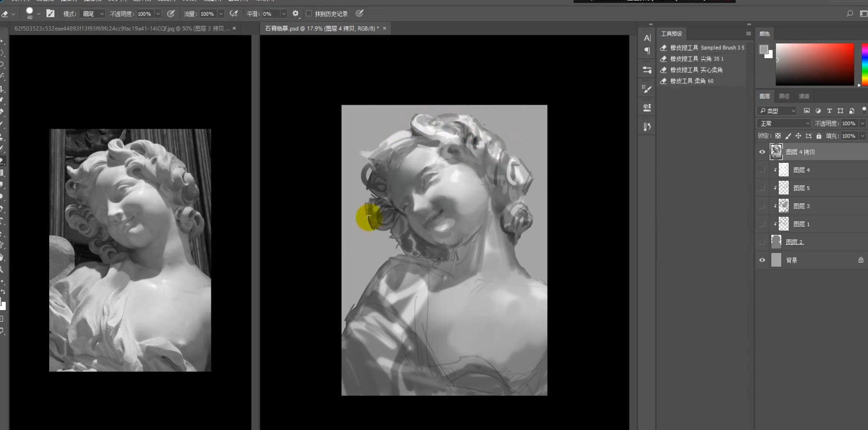Open the 平滑 slider arrow
This screenshot has width=868, height=430.
pos(284,14)
